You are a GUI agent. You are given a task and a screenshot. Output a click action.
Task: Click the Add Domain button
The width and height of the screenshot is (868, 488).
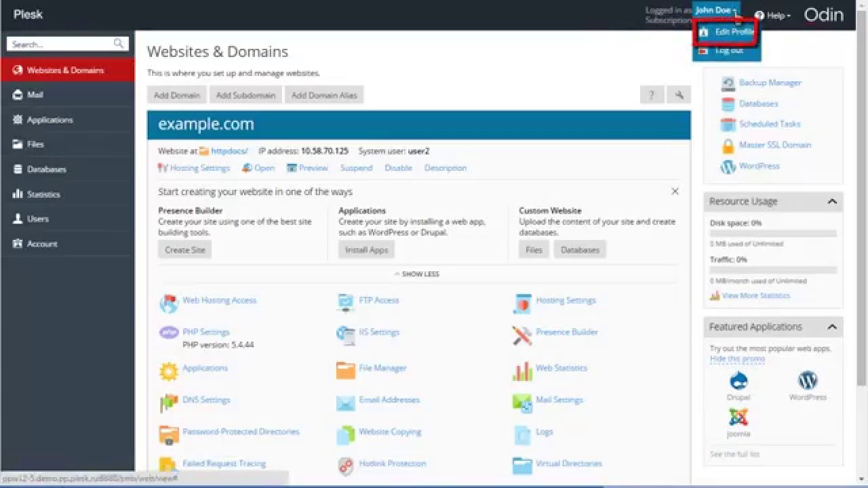point(177,96)
